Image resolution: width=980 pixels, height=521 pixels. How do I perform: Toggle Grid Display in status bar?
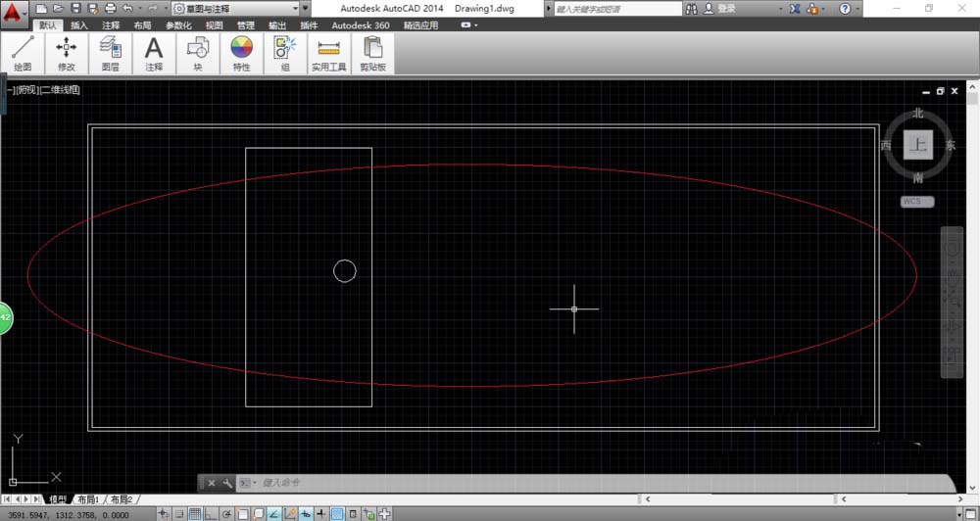[x=195, y=514]
